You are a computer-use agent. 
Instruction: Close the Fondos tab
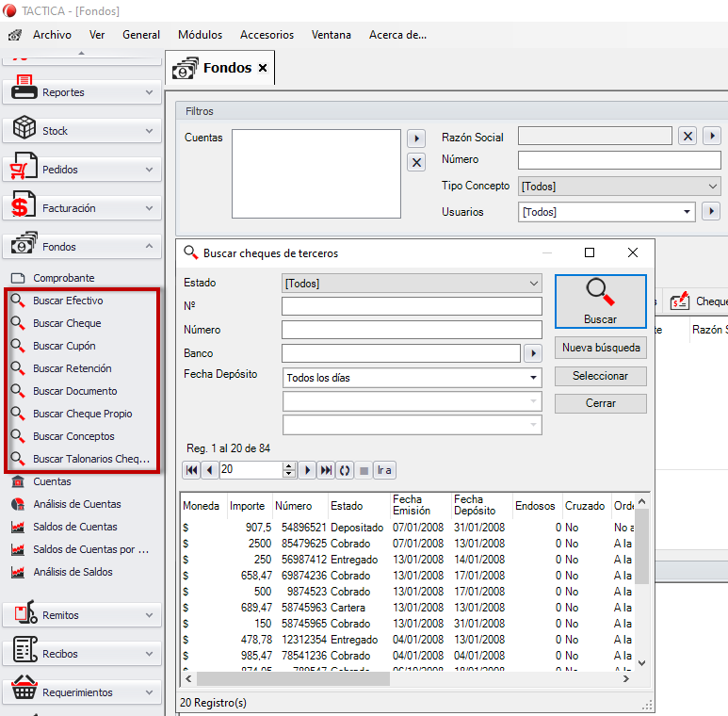[263, 68]
